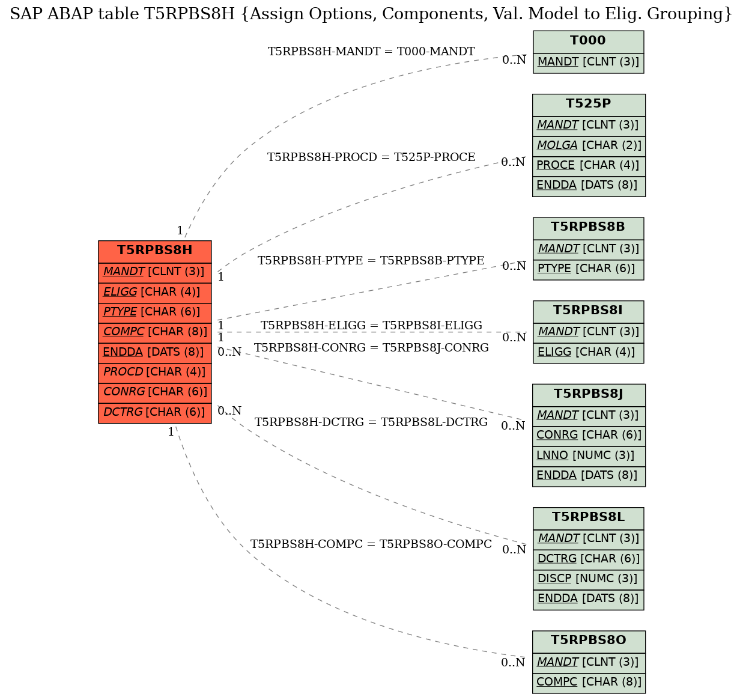743x700 pixels.
Task: Click the T5RPBS8H-CONRG = T5RPBS8J-CONRG relation label
Action: coord(371,348)
